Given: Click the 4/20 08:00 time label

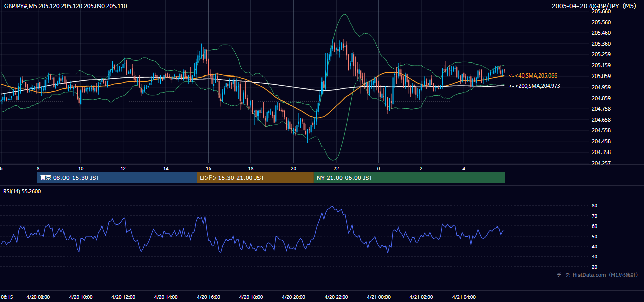Looking at the screenshot, I should point(38,297).
